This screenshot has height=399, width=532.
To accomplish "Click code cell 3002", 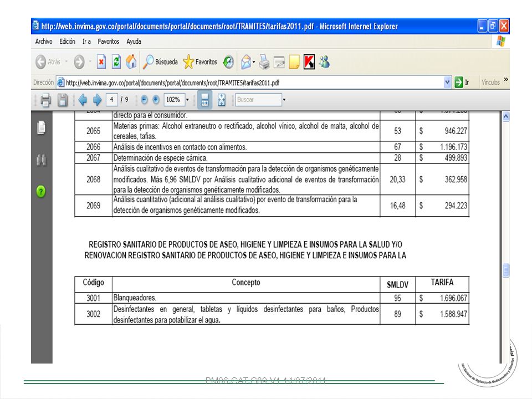I will 93,314.
